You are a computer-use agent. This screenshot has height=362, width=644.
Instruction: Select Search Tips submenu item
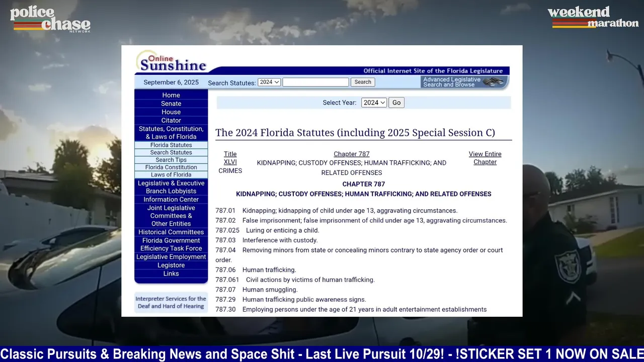click(171, 160)
